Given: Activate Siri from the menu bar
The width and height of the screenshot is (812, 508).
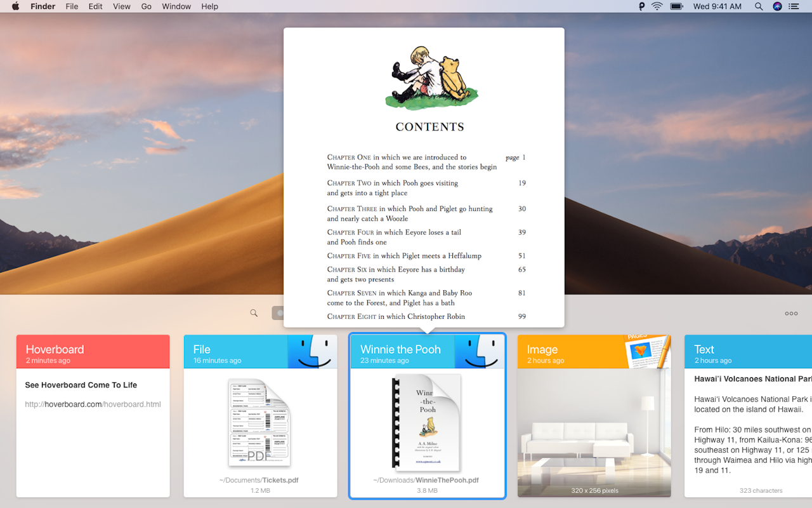Looking at the screenshot, I should click(777, 6).
